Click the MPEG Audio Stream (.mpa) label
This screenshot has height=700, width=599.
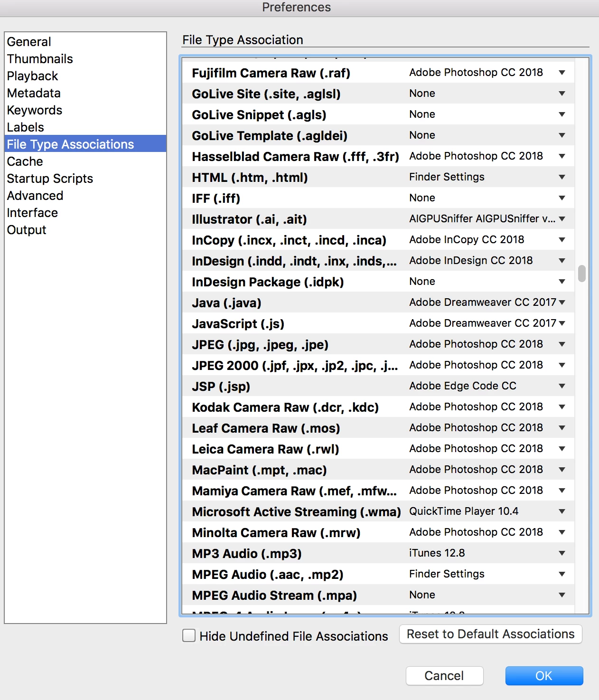click(x=274, y=596)
